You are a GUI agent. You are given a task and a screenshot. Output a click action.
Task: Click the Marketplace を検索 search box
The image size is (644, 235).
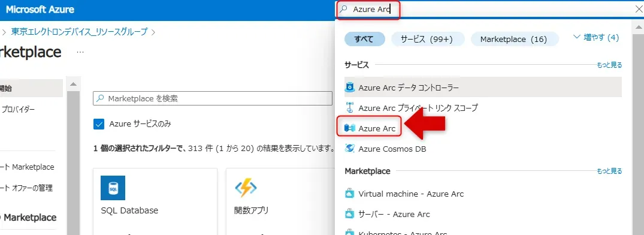click(212, 98)
